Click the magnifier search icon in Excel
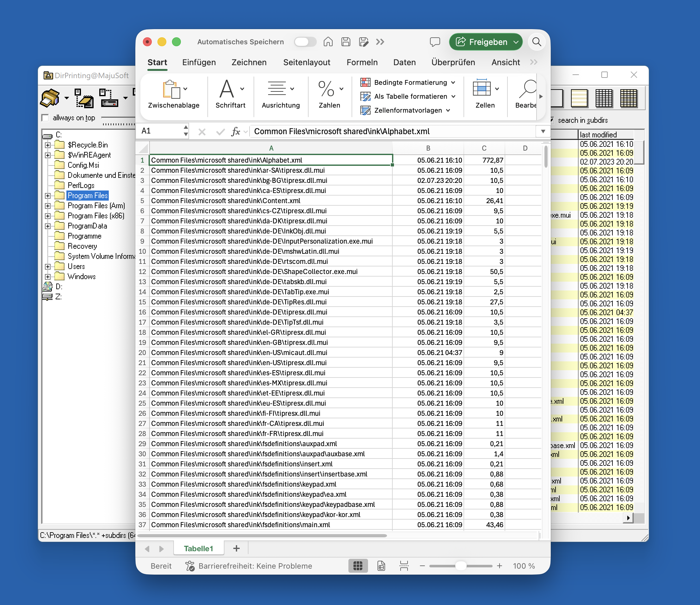The image size is (700, 605). [537, 41]
